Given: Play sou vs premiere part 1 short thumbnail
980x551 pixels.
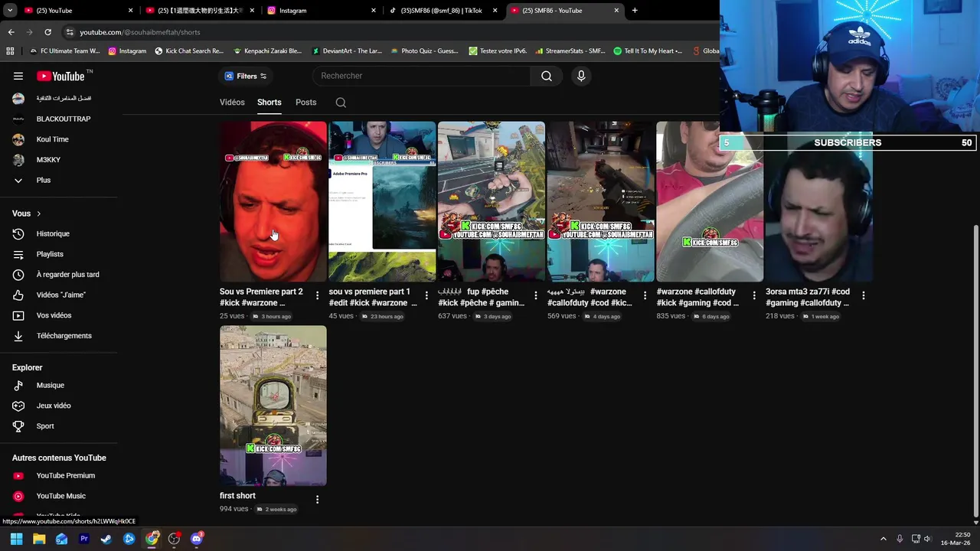Looking at the screenshot, I should (x=382, y=202).
